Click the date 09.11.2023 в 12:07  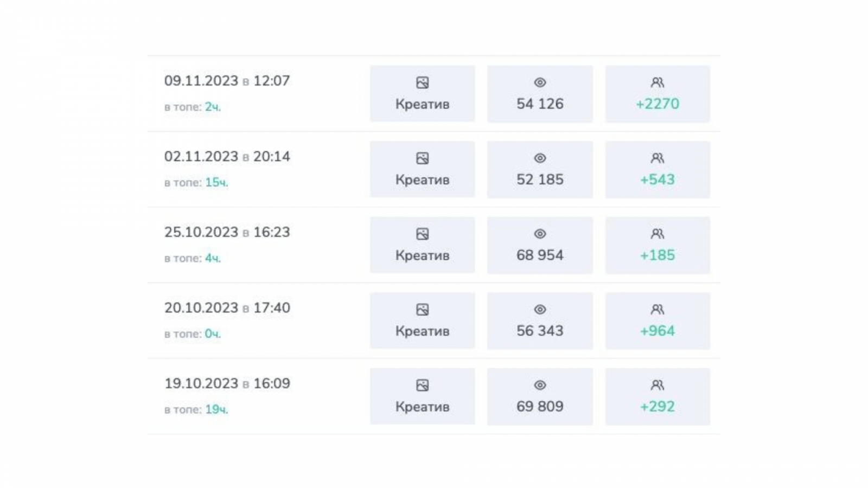tap(227, 81)
